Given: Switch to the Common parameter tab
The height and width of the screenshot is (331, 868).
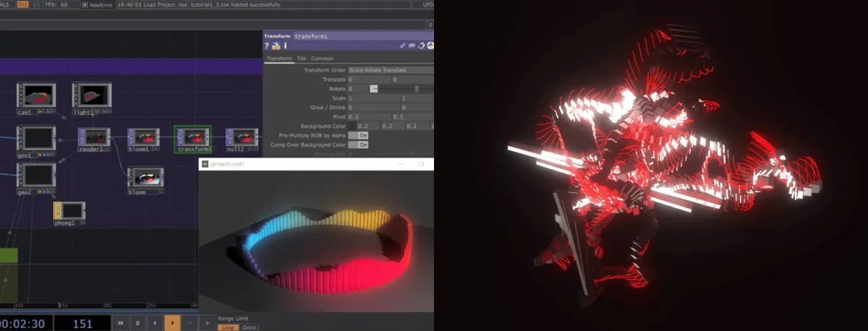Looking at the screenshot, I should tap(323, 59).
